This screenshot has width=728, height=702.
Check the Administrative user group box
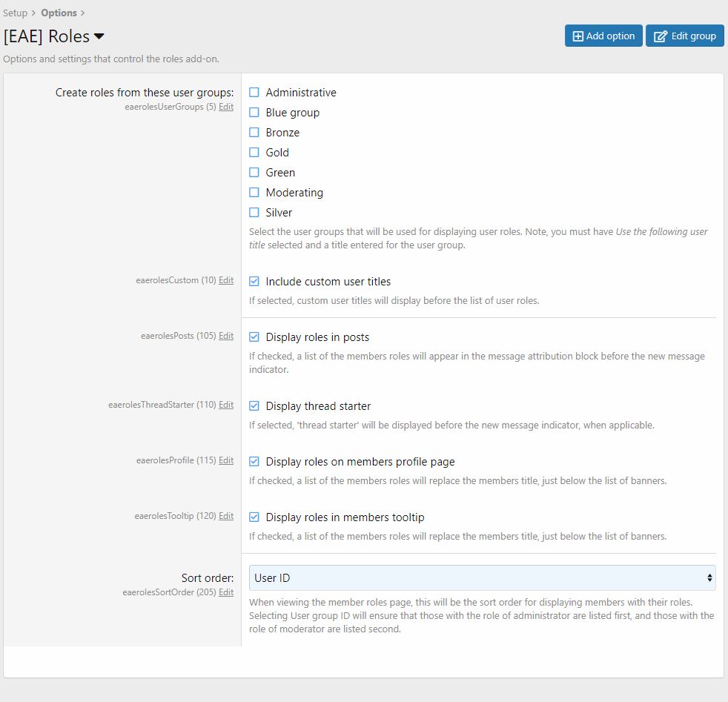254,93
